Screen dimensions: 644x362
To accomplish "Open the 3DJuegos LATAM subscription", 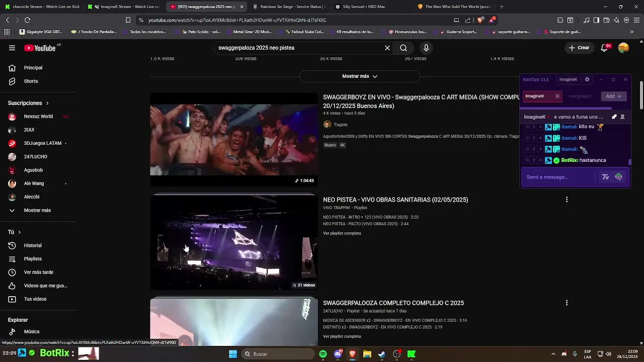I will point(43,143).
